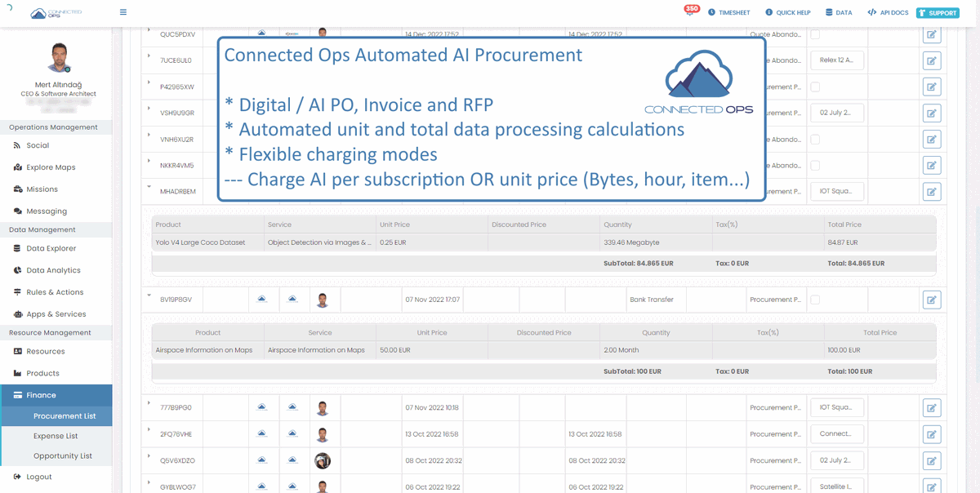The height and width of the screenshot is (493, 980).
Task: Click the Resources ID card icon
Action: [x=17, y=351]
